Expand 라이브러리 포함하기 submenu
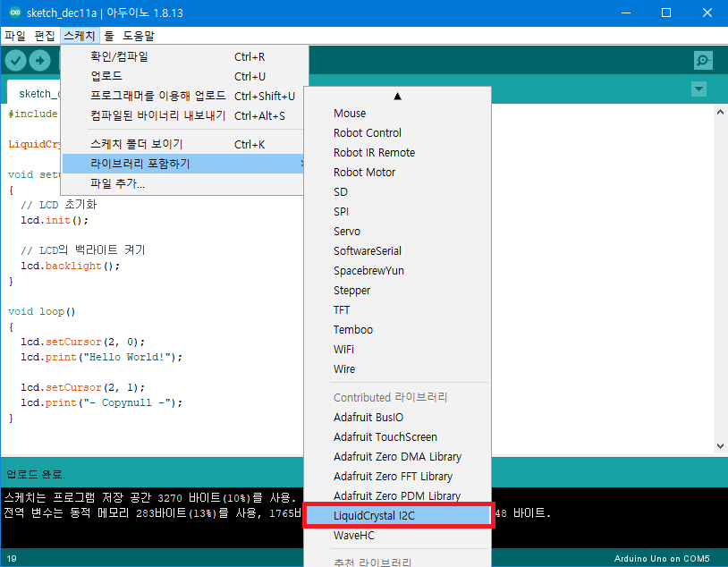The height and width of the screenshot is (567, 728). [x=185, y=164]
